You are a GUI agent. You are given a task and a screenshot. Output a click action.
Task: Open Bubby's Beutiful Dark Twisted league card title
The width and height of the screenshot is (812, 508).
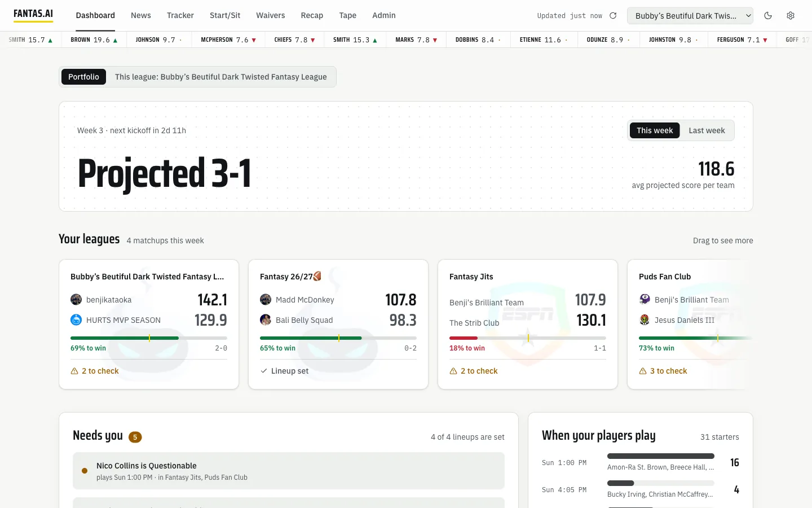point(147,277)
